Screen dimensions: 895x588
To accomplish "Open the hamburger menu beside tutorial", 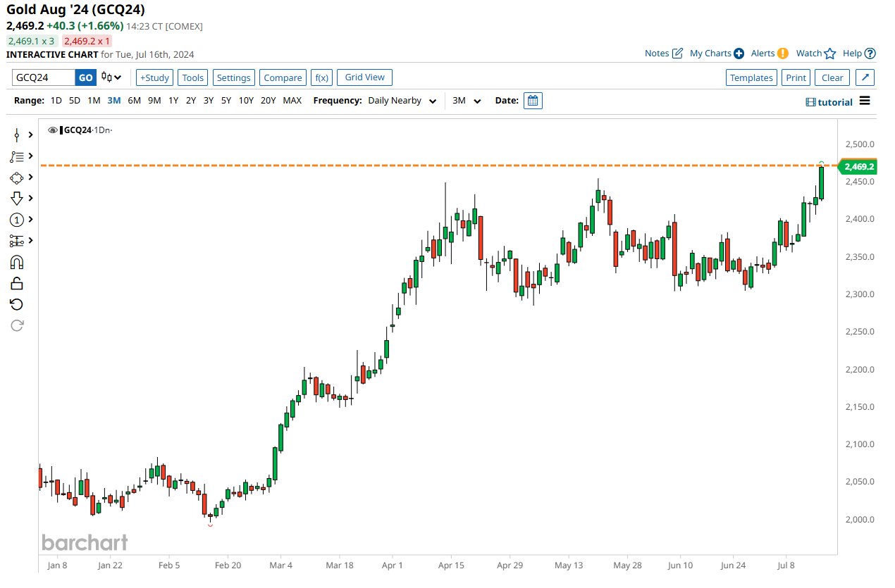I will (x=865, y=101).
